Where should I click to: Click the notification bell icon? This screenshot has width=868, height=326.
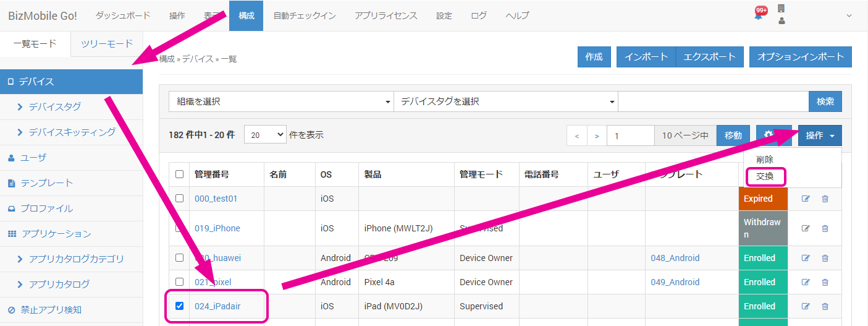[758, 16]
